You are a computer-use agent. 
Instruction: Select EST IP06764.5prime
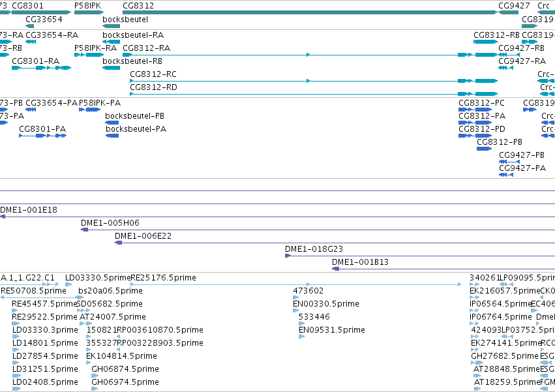[474, 324]
